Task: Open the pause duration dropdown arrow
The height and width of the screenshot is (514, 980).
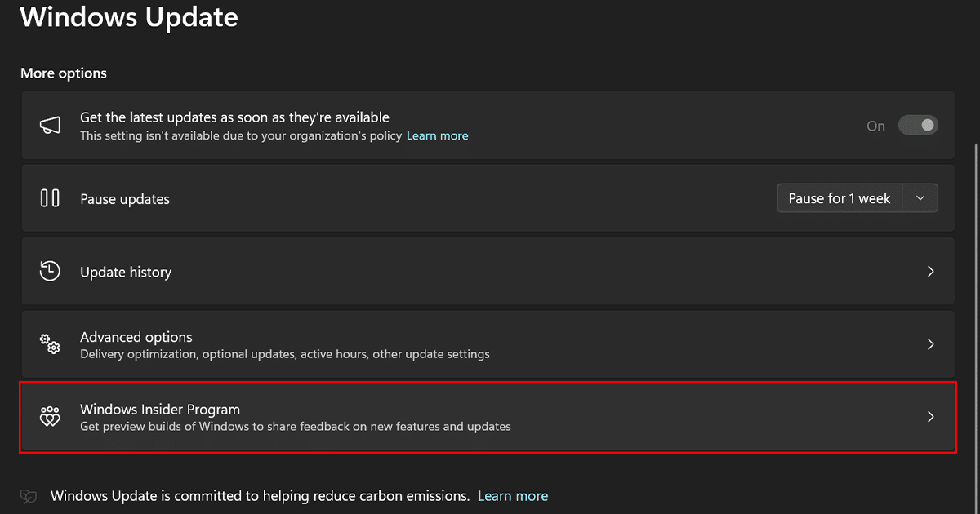Action: pos(920,198)
